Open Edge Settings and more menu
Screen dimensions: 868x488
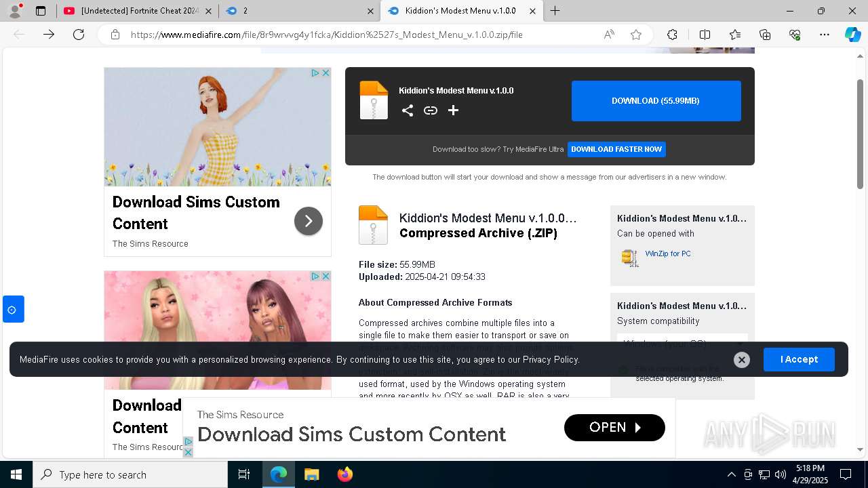click(825, 35)
